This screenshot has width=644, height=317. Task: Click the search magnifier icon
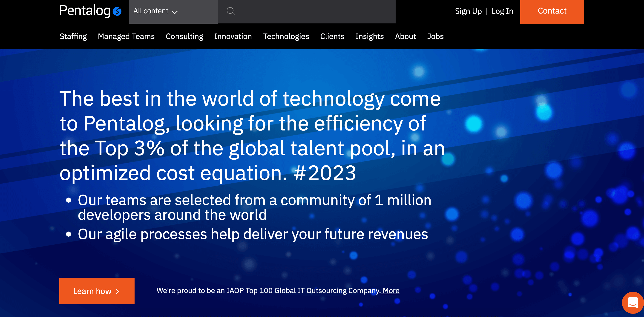[x=230, y=11]
